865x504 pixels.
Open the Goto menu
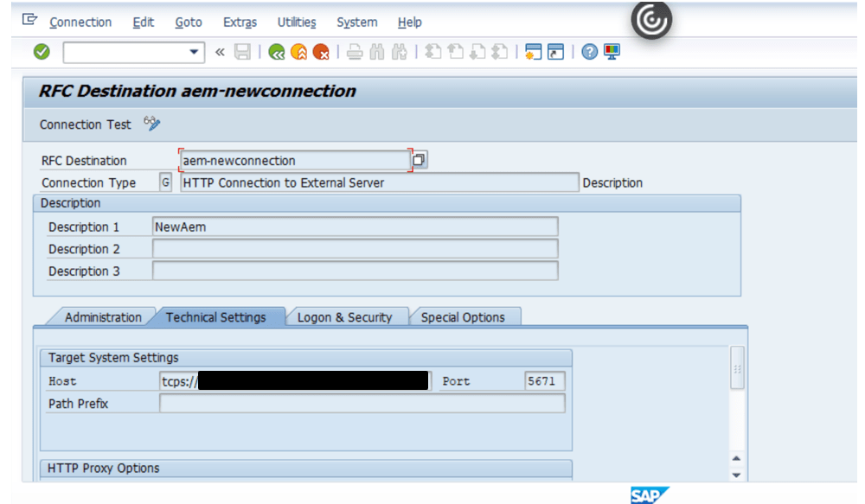189,22
